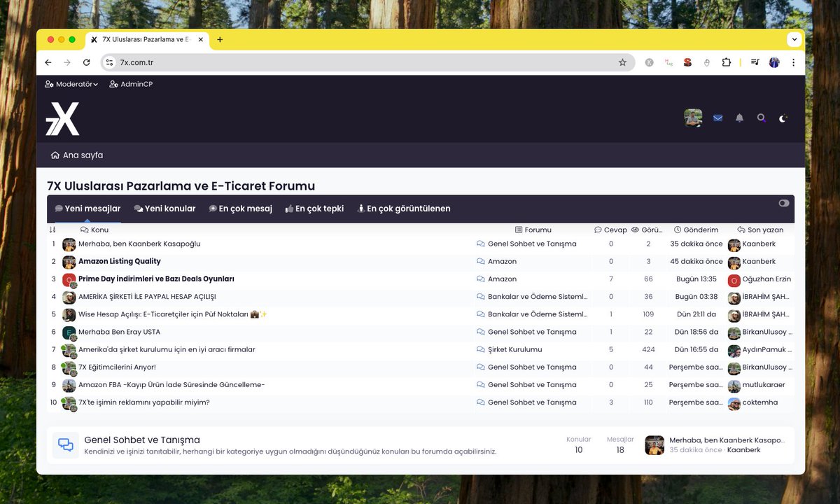Sort by the Cevap column header

pyautogui.click(x=610, y=230)
